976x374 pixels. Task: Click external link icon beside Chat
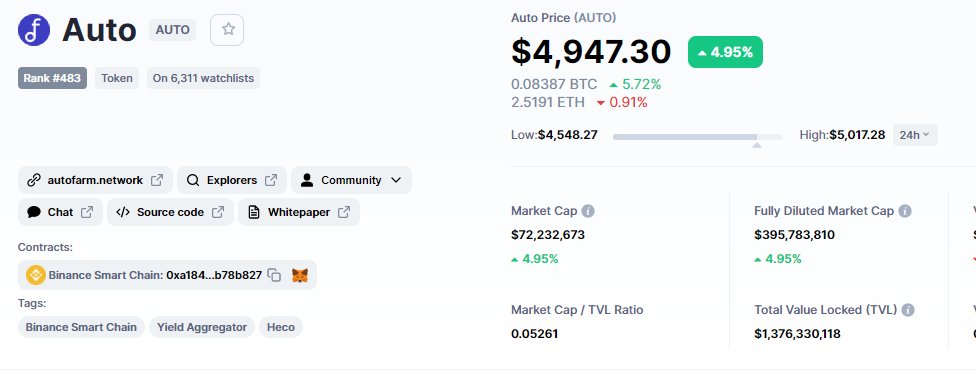[87, 212]
